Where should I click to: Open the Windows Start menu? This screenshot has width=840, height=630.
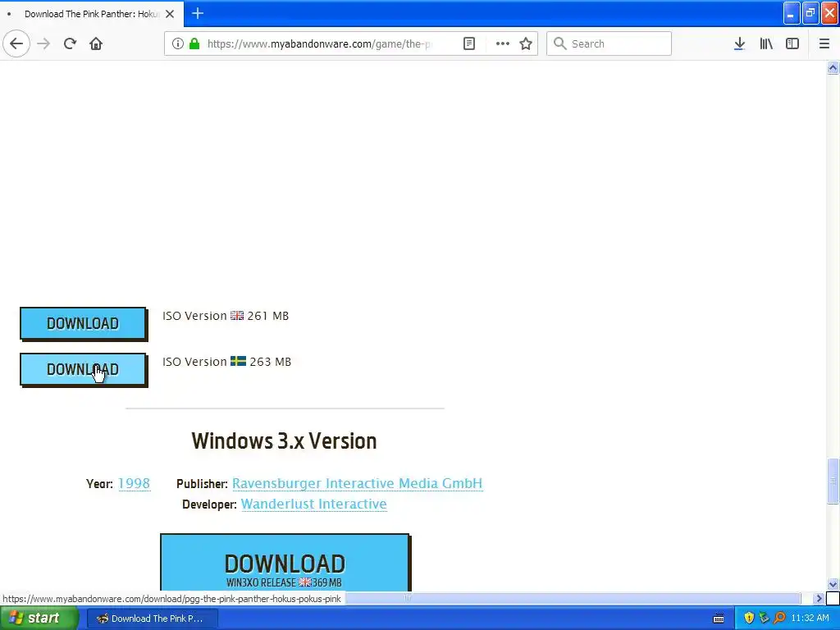[39, 619]
